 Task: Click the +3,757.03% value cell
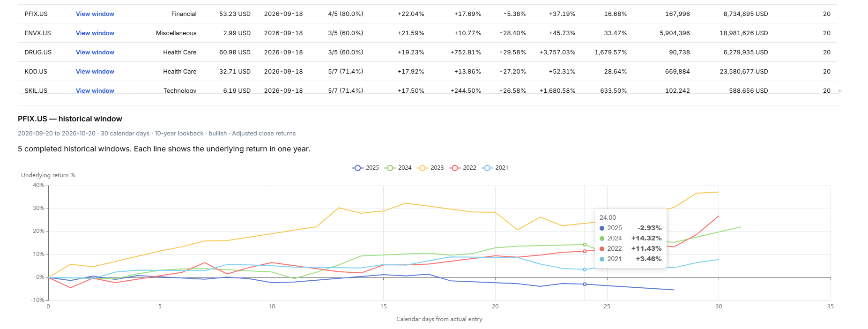point(557,52)
